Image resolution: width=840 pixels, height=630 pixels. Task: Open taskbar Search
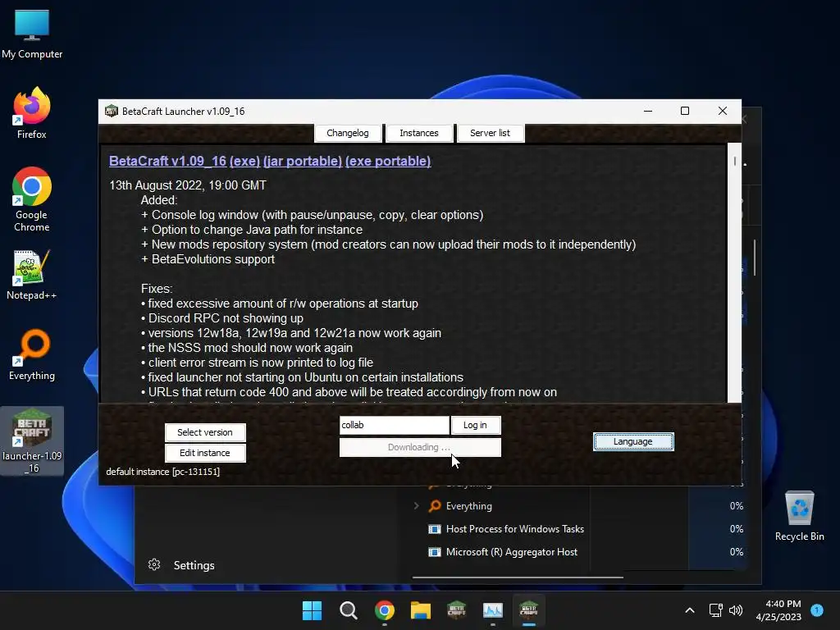tap(348, 610)
